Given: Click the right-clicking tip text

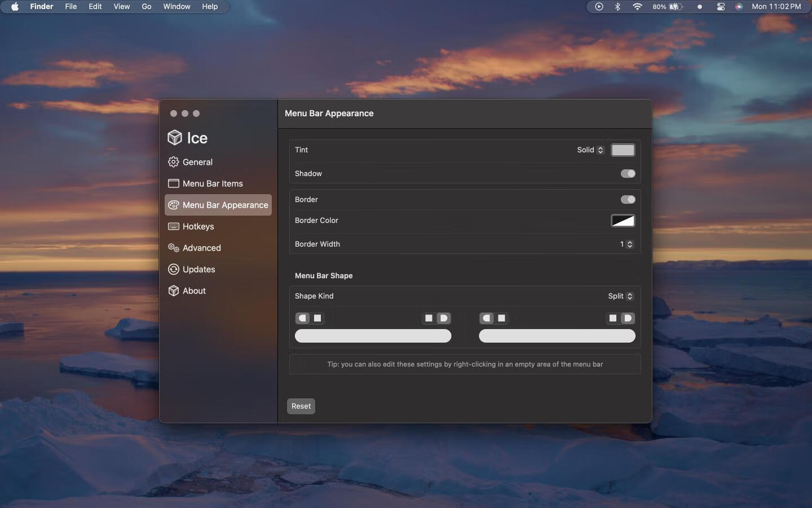Looking at the screenshot, I should click(x=465, y=364).
